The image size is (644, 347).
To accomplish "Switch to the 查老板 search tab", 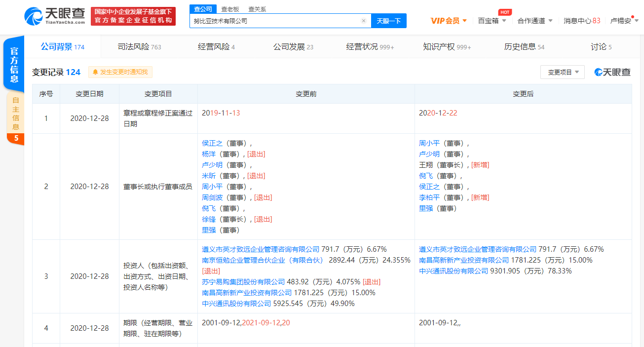I will tap(230, 9).
